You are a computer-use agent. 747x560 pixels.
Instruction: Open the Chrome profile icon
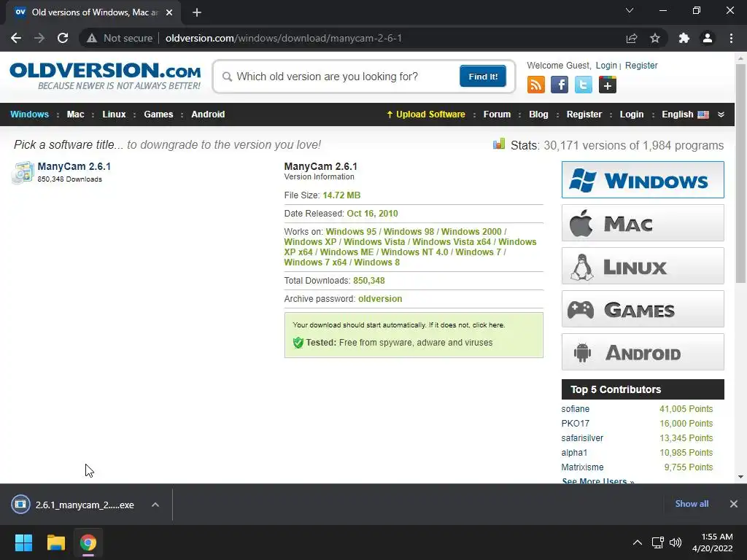pos(708,38)
